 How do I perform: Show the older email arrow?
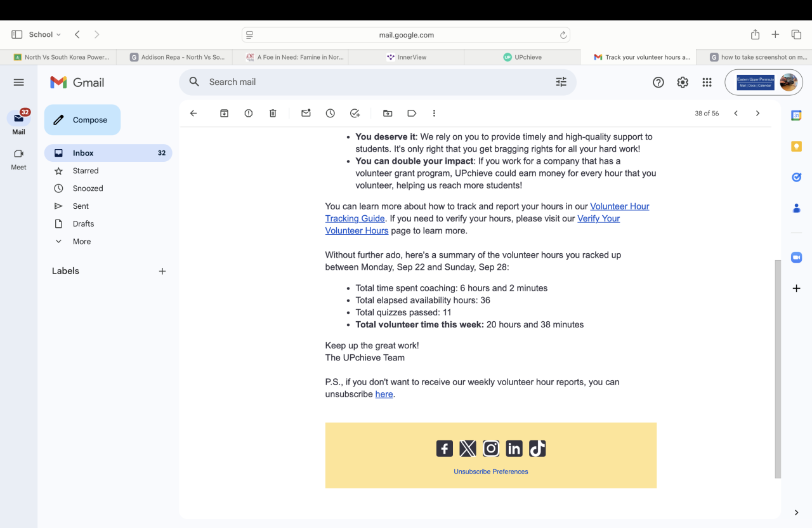click(x=757, y=114)
